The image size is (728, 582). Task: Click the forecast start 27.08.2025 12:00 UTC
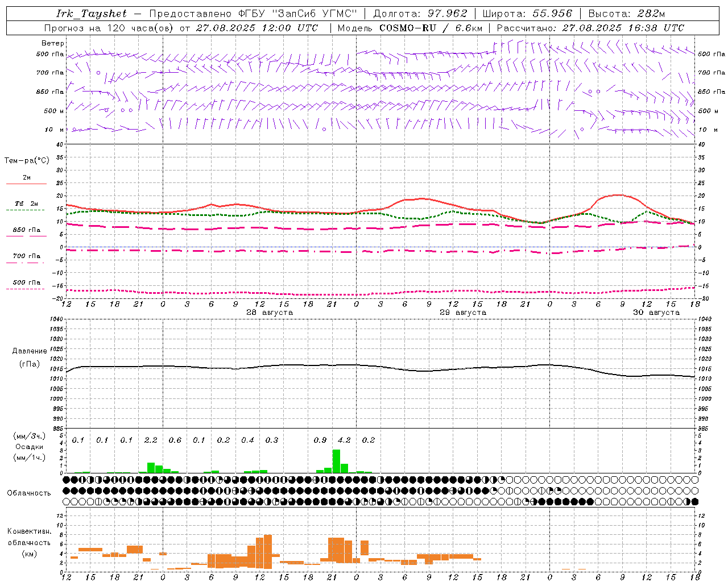(257, 28)
